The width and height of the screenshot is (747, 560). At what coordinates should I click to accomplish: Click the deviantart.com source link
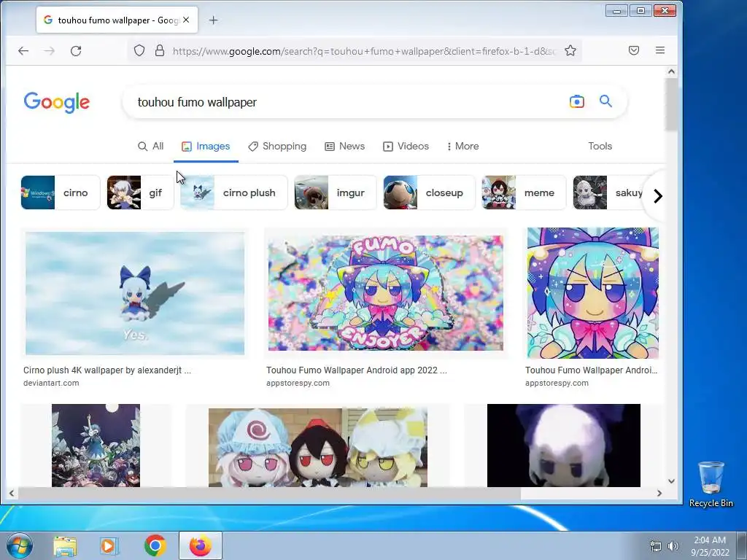[52, 383]
